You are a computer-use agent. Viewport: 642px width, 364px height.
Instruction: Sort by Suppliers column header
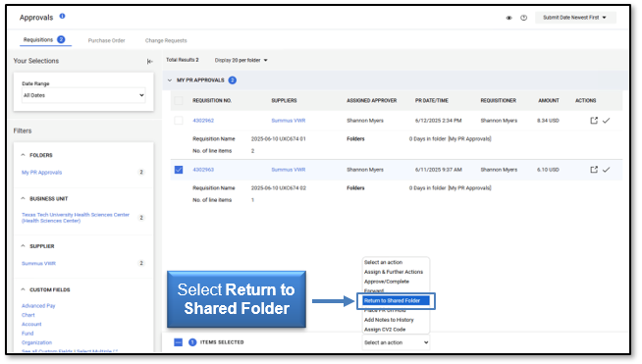(284, 101)
